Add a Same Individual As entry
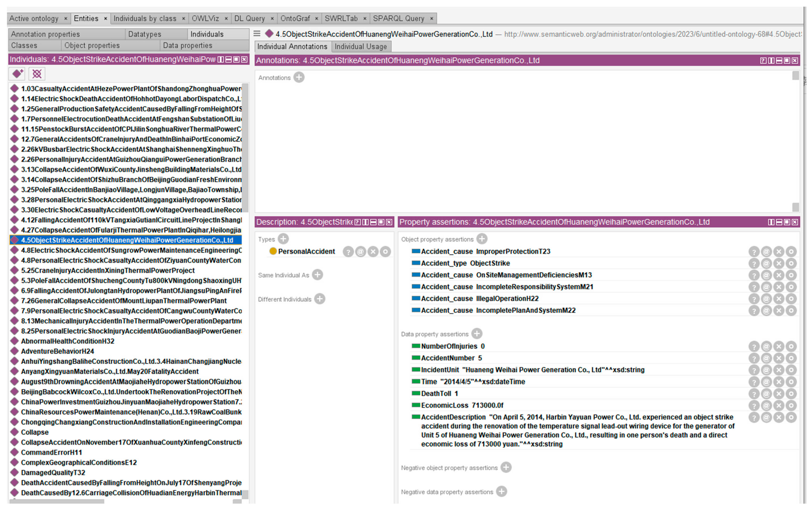 click(x=317, y=275)
